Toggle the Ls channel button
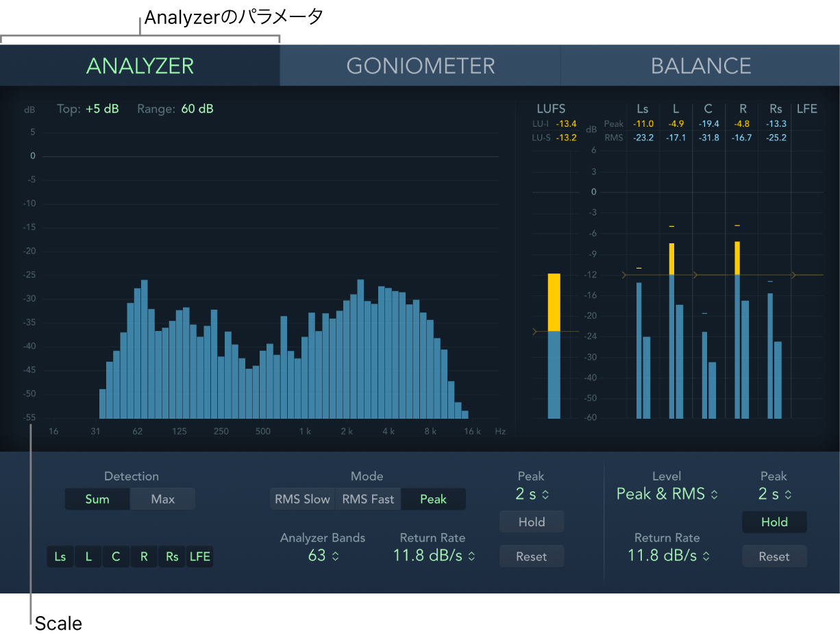Viewport: 840px width, 638px height. (60, 556)
